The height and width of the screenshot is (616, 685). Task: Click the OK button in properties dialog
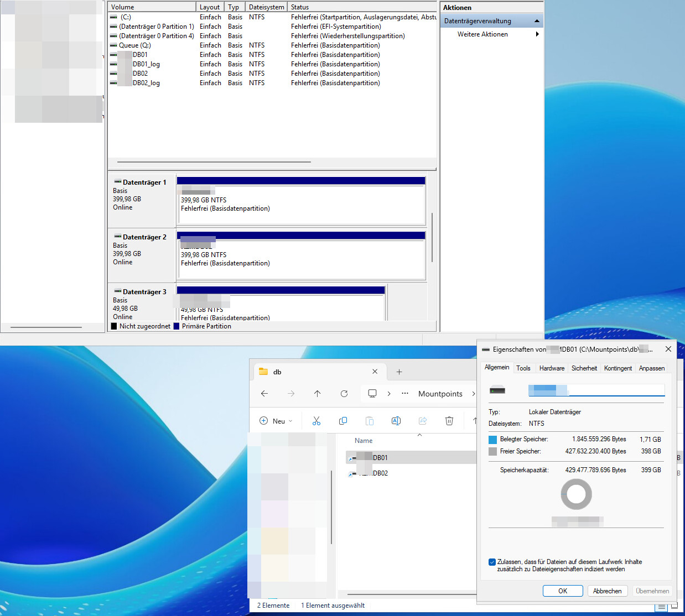(562, 591)
